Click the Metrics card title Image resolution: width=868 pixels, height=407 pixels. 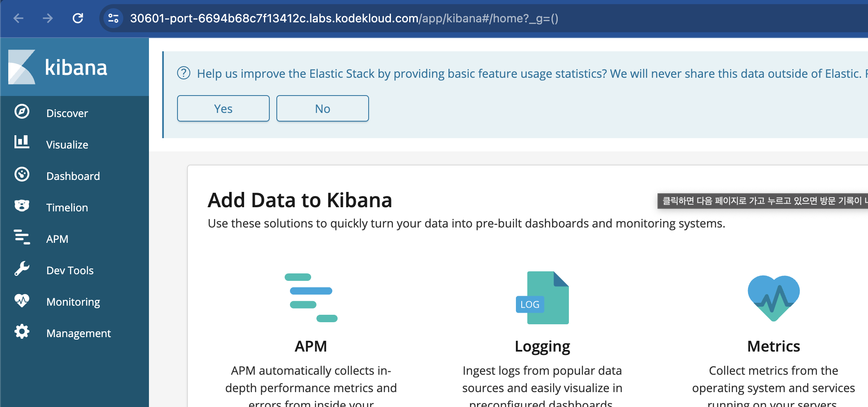(774, 346)
